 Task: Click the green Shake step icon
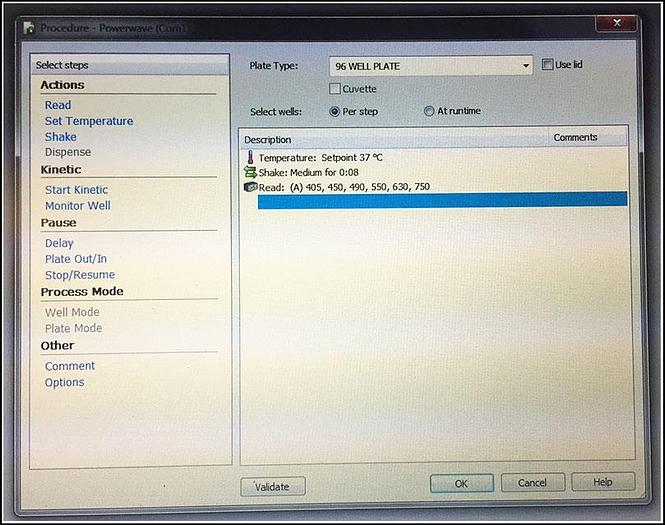tap(250, 172)
